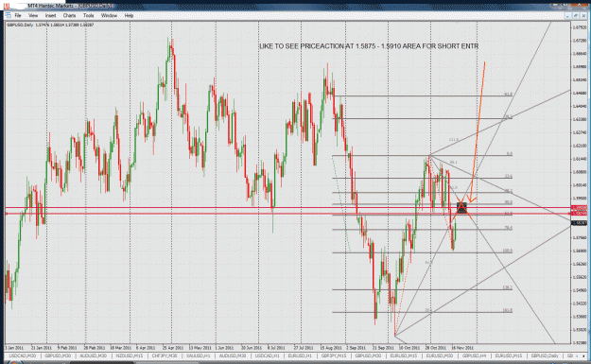The width and height of the screenshot is (591, 364).
Task: Click the dark taskbar window button
Action: (102, 362)
